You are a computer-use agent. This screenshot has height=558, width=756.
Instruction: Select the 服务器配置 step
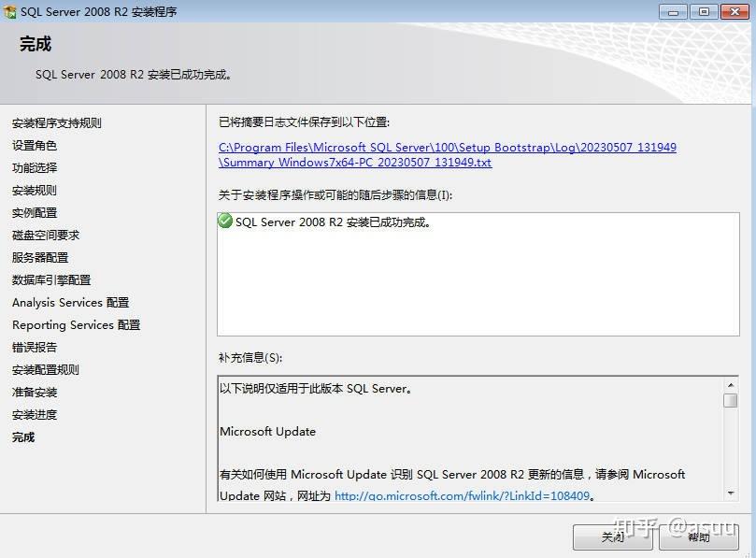click(39, 257)
